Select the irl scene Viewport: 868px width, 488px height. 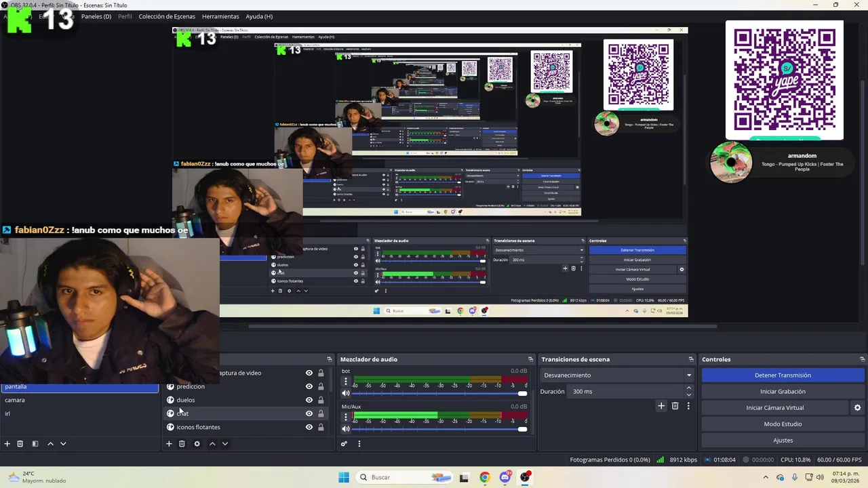pos(79,413)
